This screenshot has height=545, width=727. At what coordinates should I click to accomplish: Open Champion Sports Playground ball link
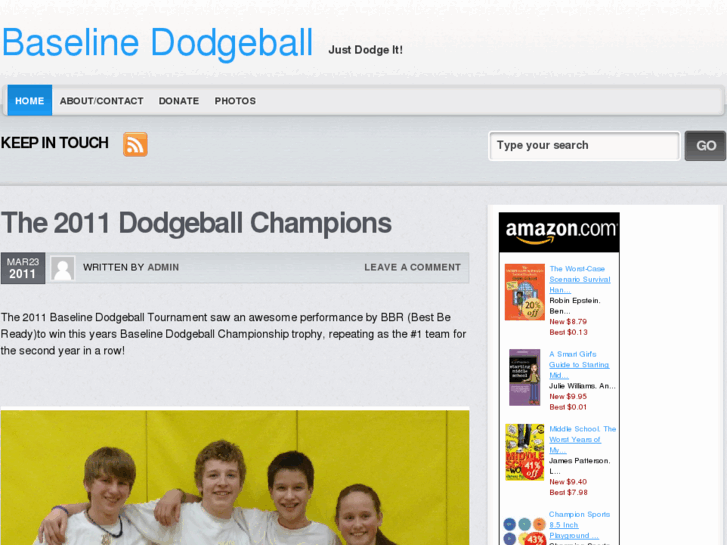pos(580,525)
